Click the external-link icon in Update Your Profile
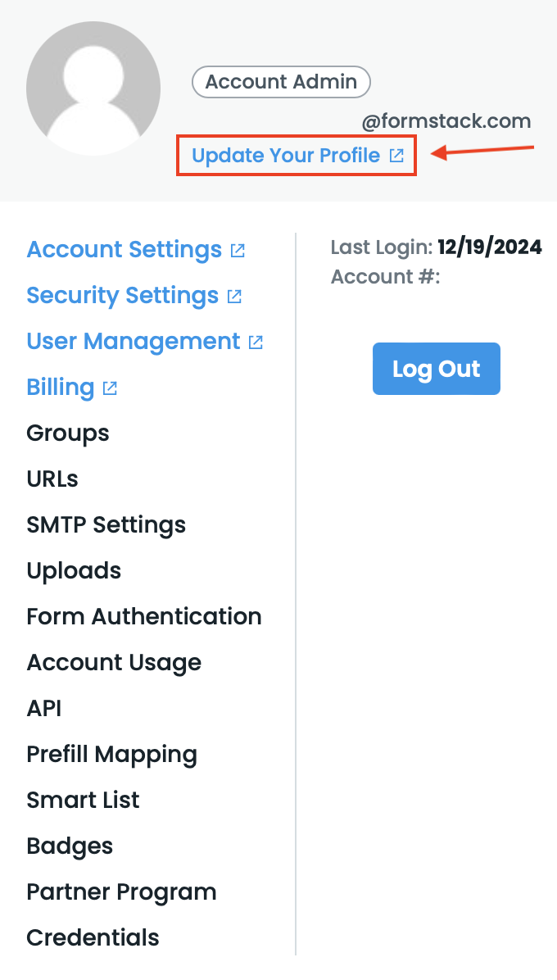Viewport: 557px width, 980px height. click(396, 154)
